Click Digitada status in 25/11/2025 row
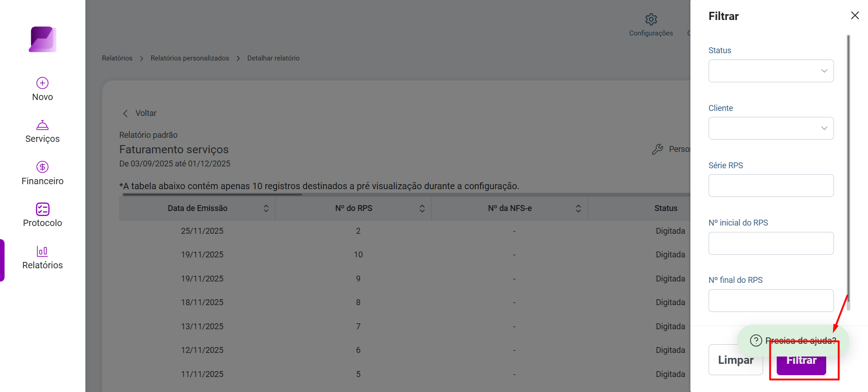Viewport: 868px width, 392px height. (670, 231)
